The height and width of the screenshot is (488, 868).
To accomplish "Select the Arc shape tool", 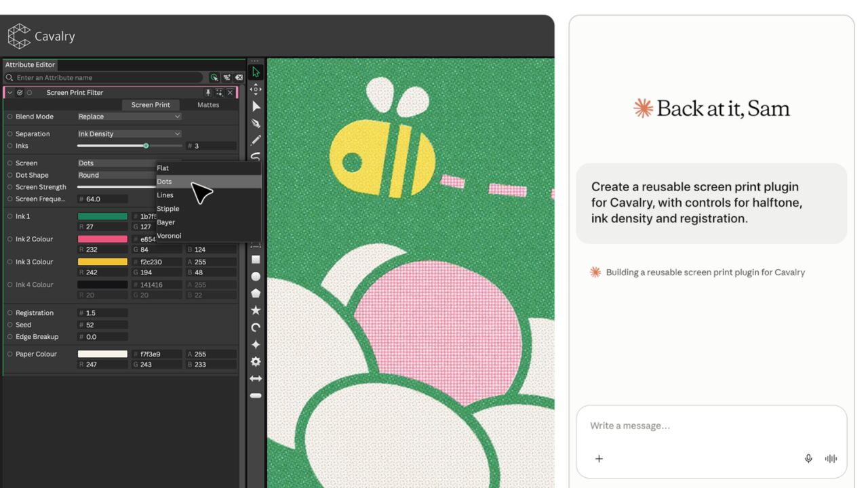I will 256,327.
